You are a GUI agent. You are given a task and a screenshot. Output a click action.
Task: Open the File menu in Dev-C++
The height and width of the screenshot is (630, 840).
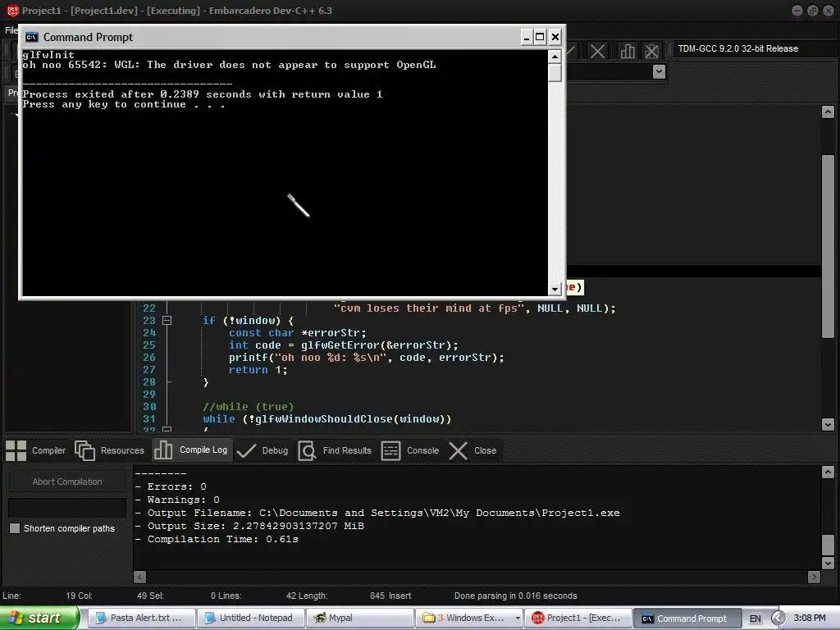click(11, 30)
